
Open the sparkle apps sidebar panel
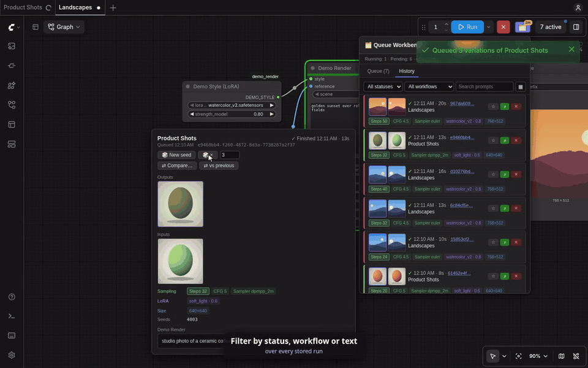coord(12,86)
